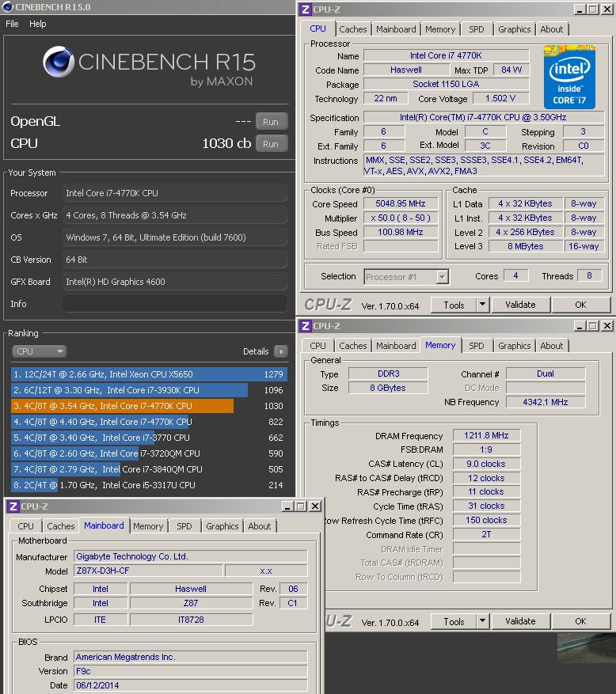
Task: Click the Cinebench Info input field
Action: click(174, 304)
